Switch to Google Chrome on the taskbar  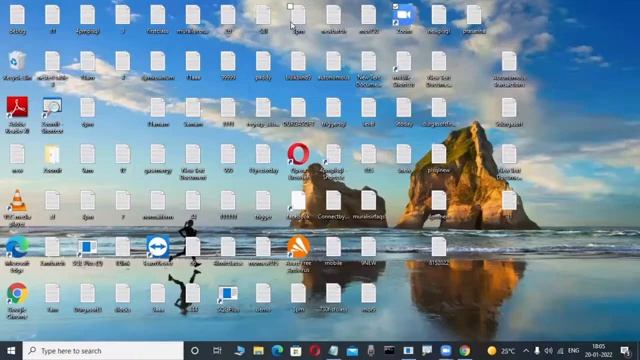coord(464,351)
